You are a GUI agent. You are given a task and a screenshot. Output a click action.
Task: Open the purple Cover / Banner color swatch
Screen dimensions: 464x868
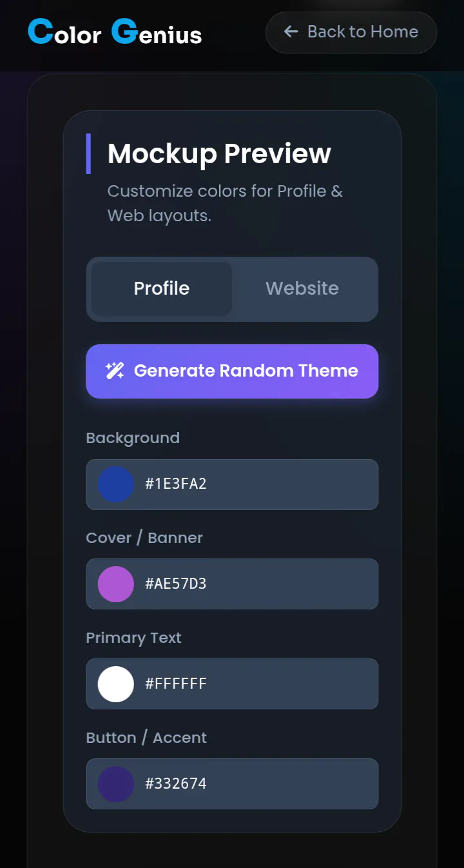click(116, 584)
